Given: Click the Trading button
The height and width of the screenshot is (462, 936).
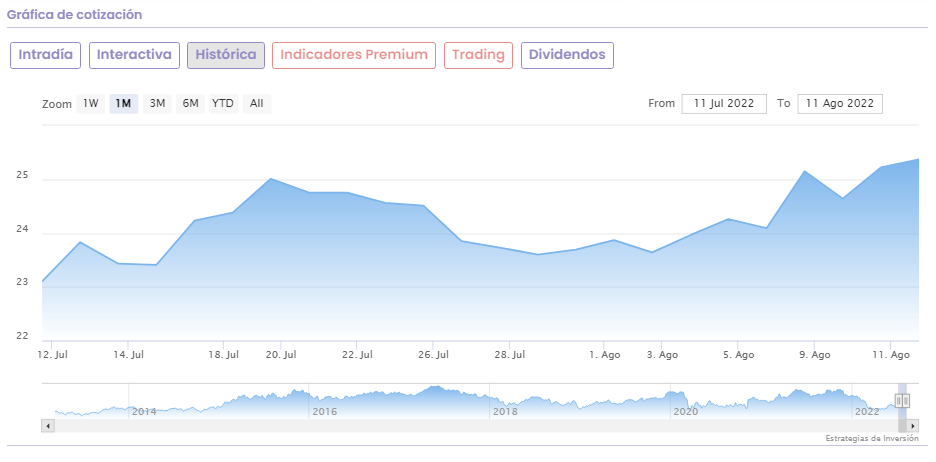Looking at the screenshot, I should pos(478,55).
